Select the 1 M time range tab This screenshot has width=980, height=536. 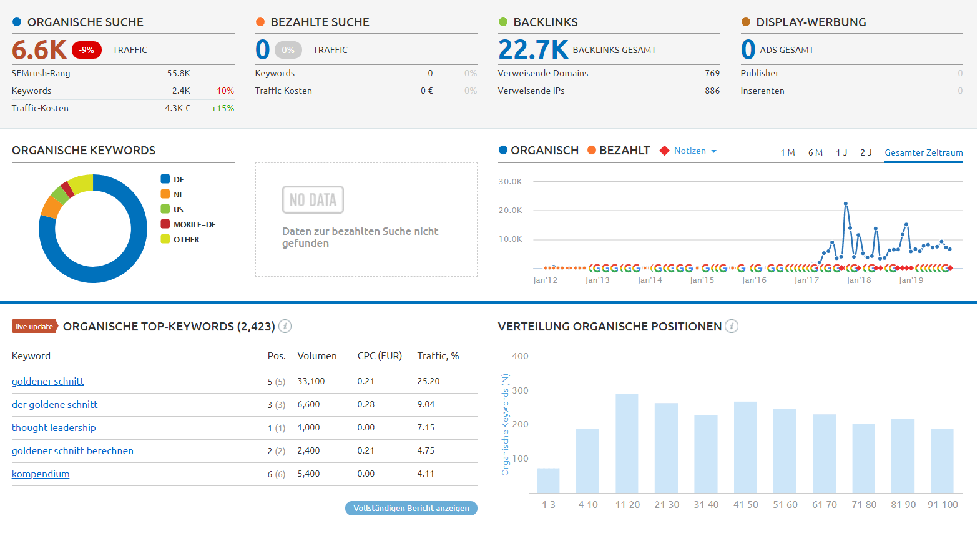click(x=787, y=152)
